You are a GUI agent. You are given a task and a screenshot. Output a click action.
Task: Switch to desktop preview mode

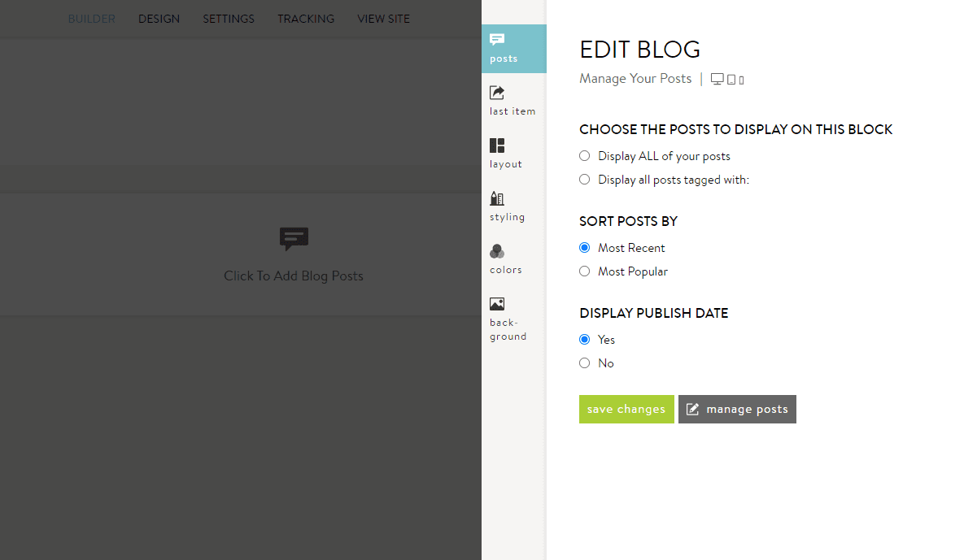pyautogui.click(x=717, y=78)
